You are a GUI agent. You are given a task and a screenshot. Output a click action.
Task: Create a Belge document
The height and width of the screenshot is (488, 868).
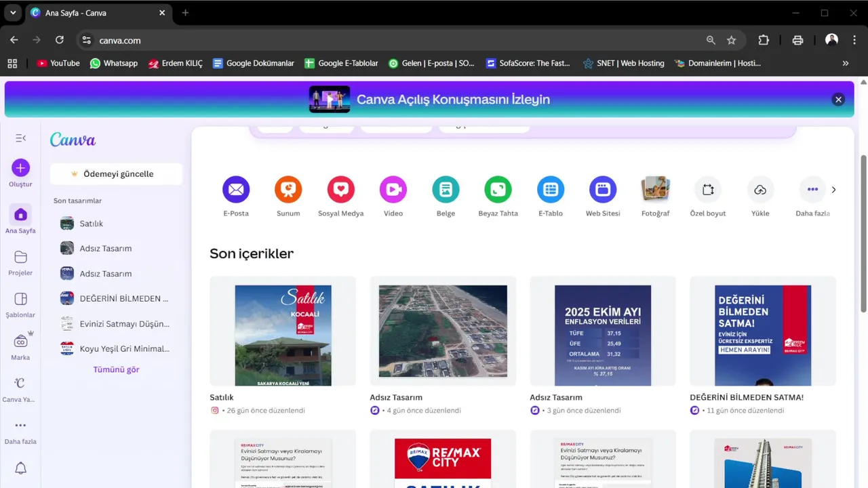[446, 190]
